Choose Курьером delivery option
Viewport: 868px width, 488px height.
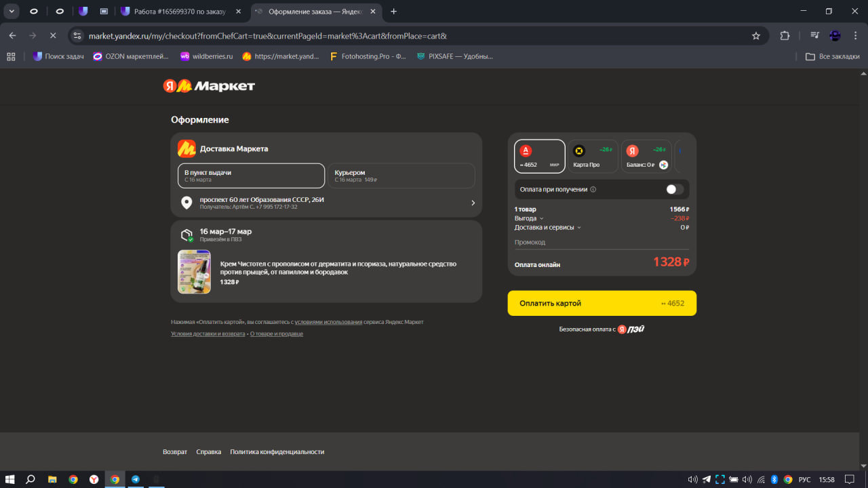(401, 176)
